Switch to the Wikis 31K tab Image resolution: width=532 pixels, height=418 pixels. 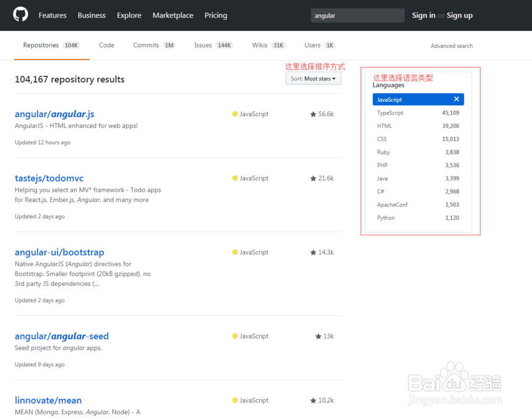(268, 45)
